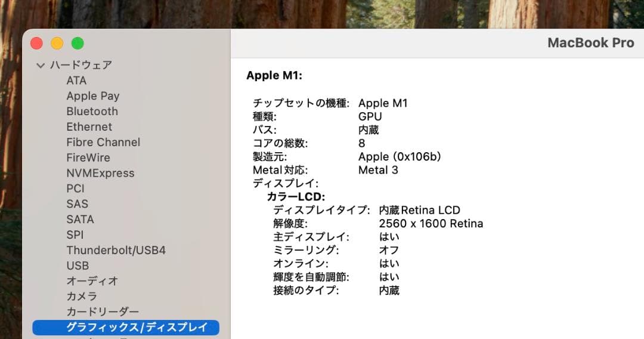The width and height of the screenshot is (644, 339).
Task: Minimize the window with the yellow button
Action: 57,43
